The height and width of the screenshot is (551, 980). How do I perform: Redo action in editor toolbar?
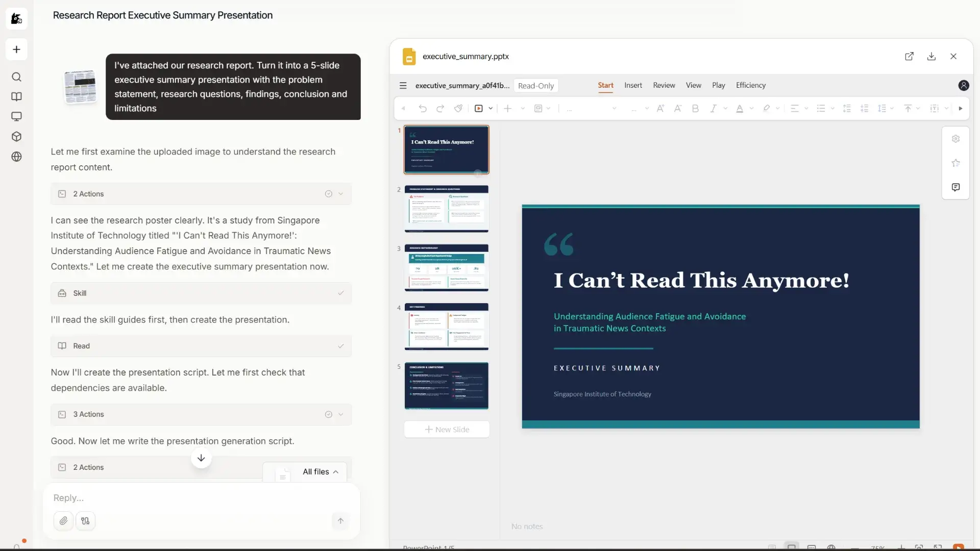tap(440, 109)
